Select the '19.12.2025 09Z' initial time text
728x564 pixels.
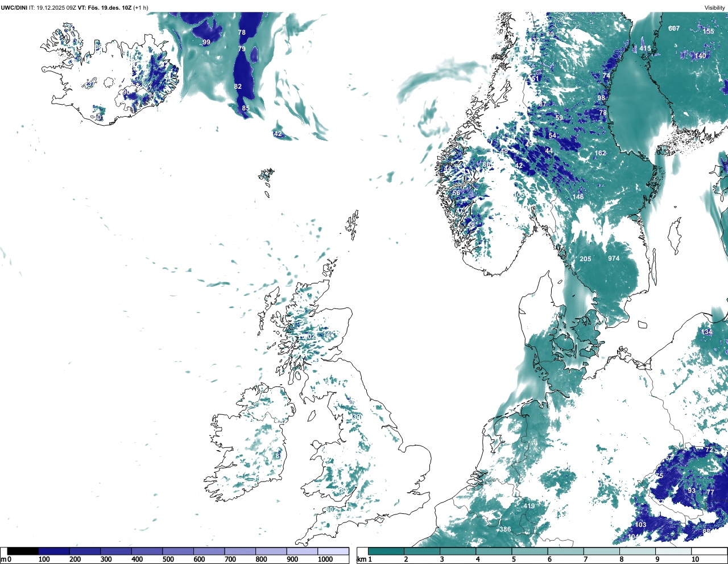click(x=56, y=7)
